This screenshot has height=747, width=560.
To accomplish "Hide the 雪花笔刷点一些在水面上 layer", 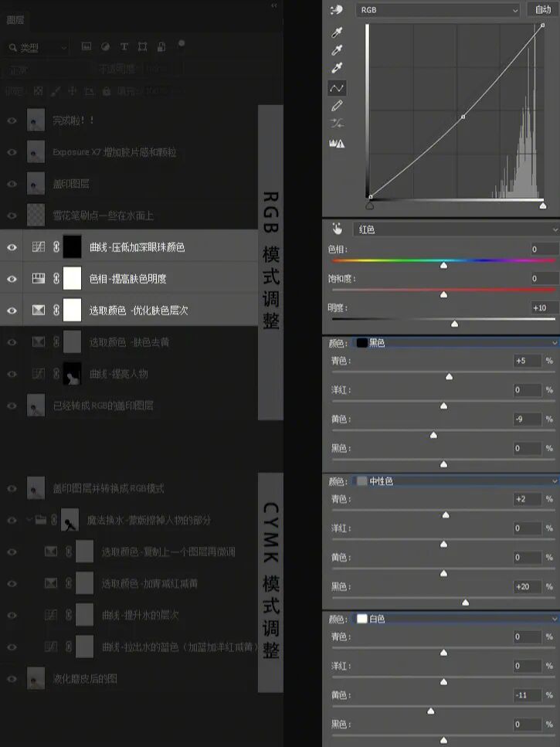I will (12, 216).
